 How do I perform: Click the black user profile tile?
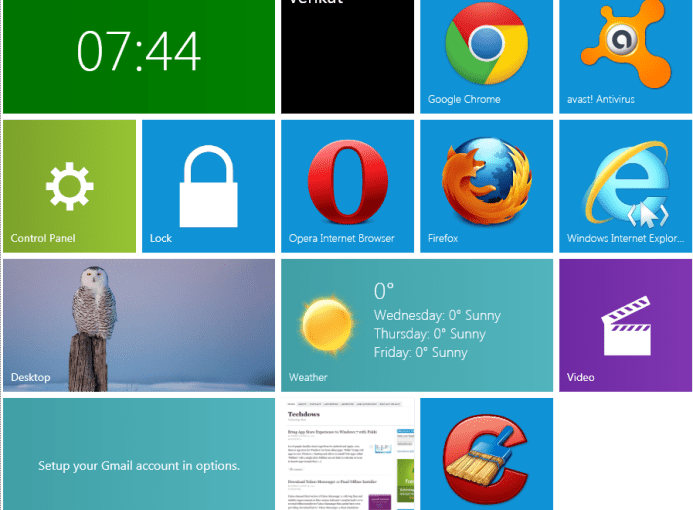(347, 56)
